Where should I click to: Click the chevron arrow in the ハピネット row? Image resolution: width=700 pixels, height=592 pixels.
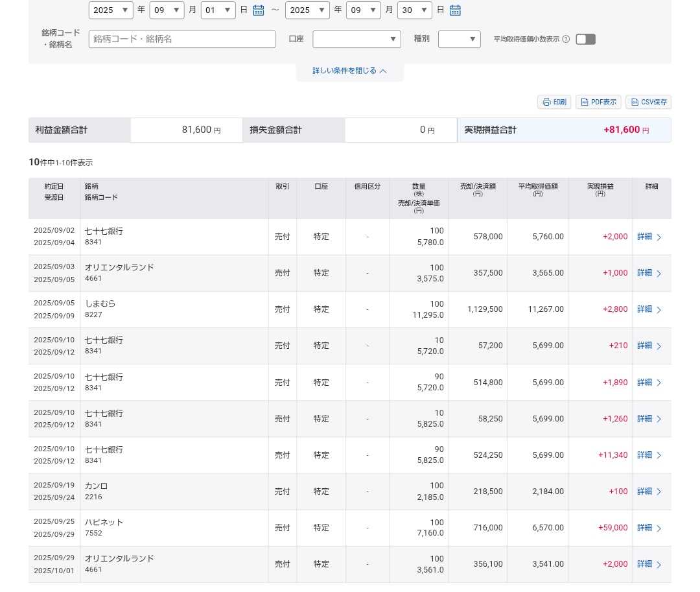pyautogui.click(x=659, y=528)
